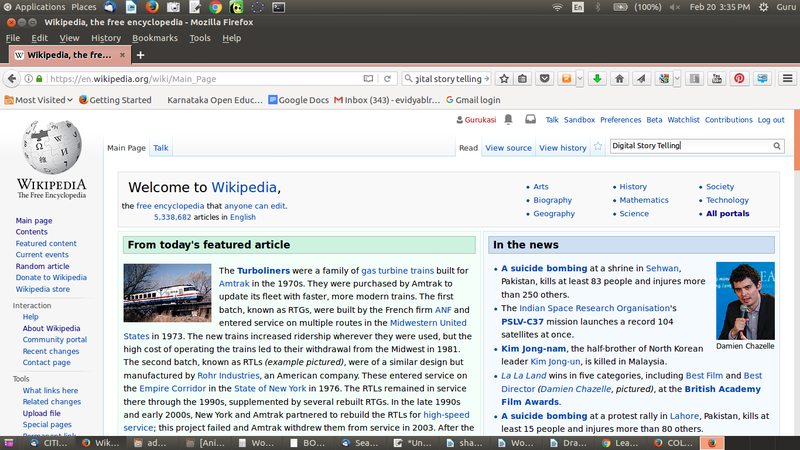Open Applications menu in top panel

[x=34, y=7]
